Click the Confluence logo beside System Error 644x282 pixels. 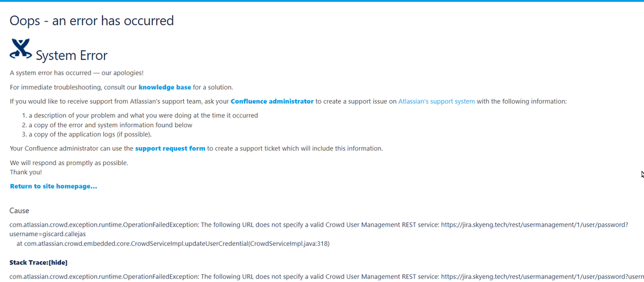(21, 49)
